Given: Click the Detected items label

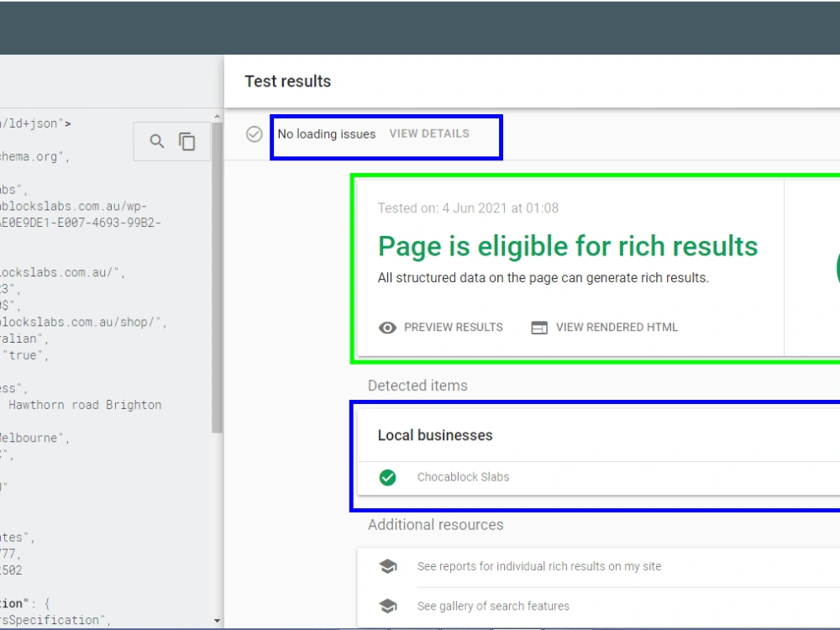Looking at the screenshot, I should (417, 386).
